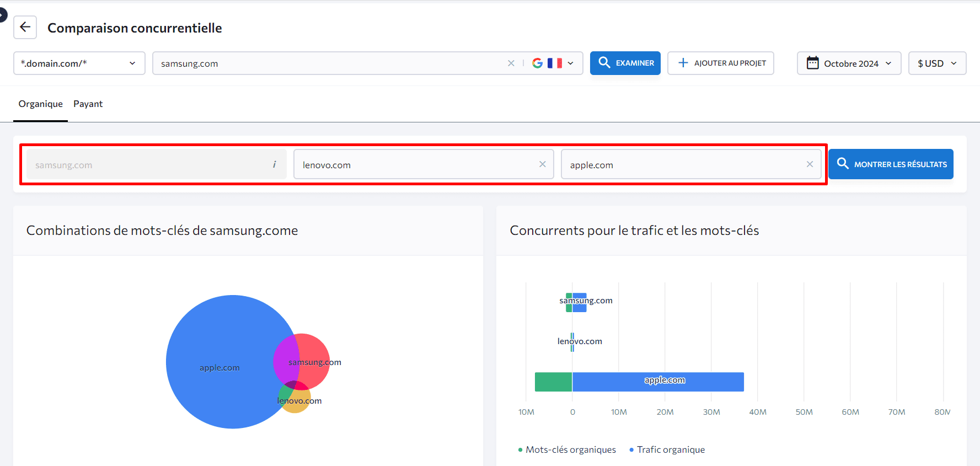Screen dimensions: 980x466
Task: Expand the collapsed sidebar arrow
Action: click(x=2, y=14)
